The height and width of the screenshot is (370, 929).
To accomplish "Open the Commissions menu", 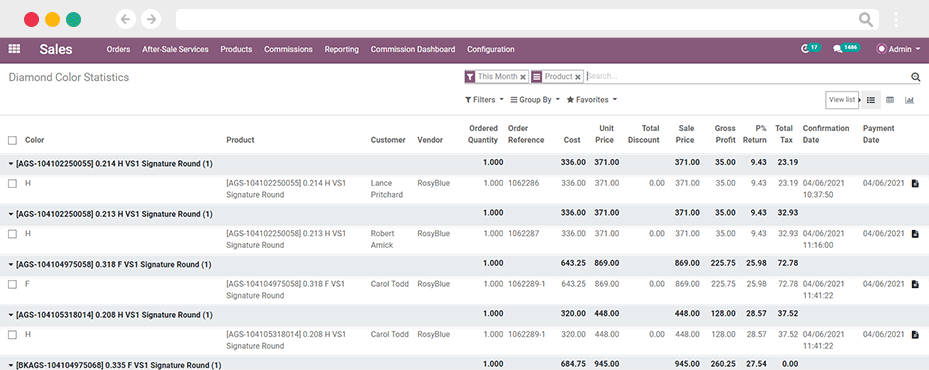I will tap(289, 49).
